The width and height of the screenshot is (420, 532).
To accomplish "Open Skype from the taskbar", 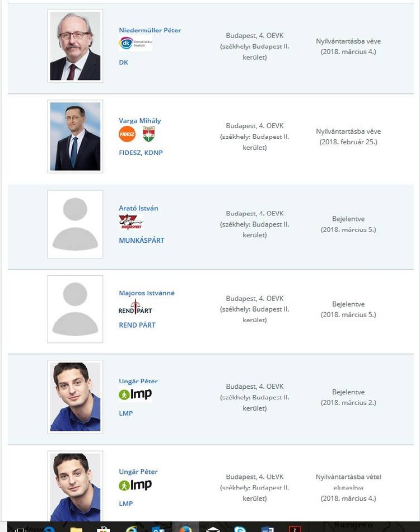I will coord(240,529).
